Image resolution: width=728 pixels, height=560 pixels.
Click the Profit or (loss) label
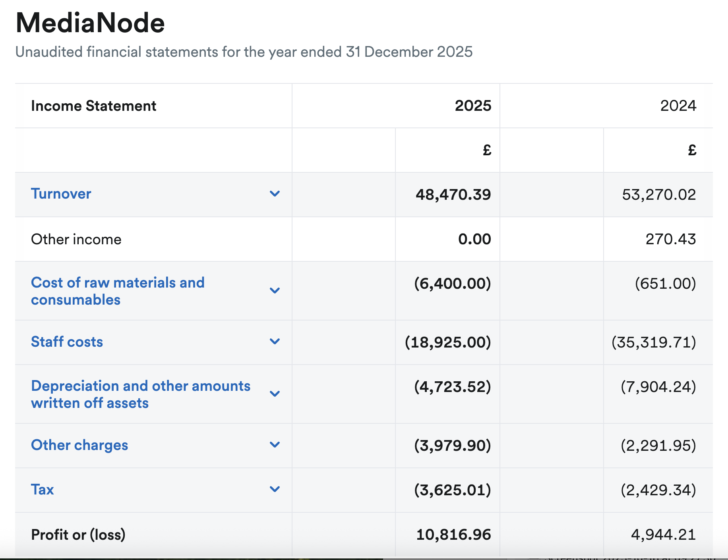click(x=78, y=535)
